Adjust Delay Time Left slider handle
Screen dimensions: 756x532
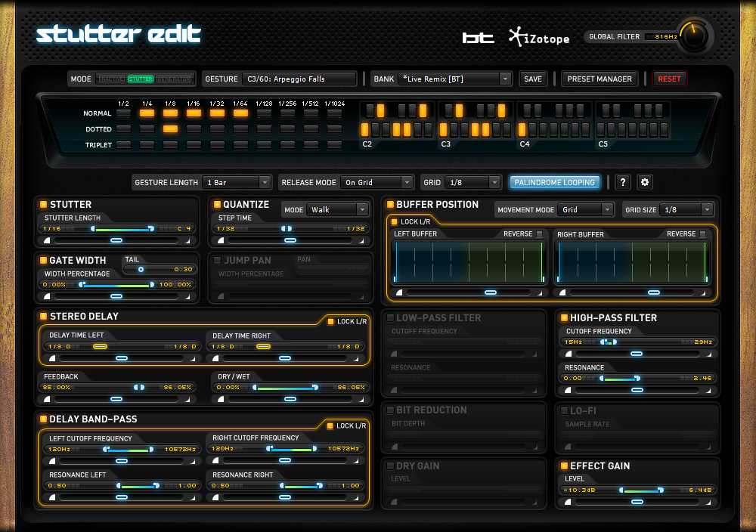(101, 346)
